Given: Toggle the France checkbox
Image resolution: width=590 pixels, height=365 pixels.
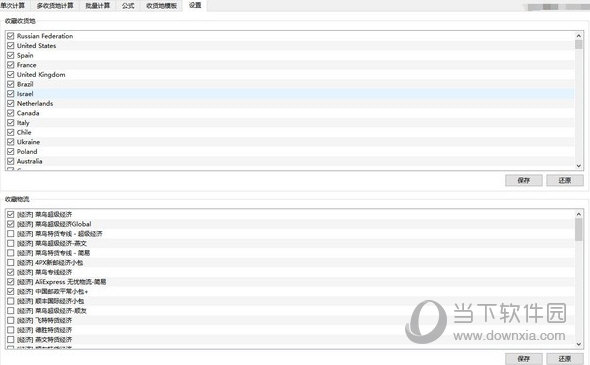Looking at the screenshot, I should [11, 65].
